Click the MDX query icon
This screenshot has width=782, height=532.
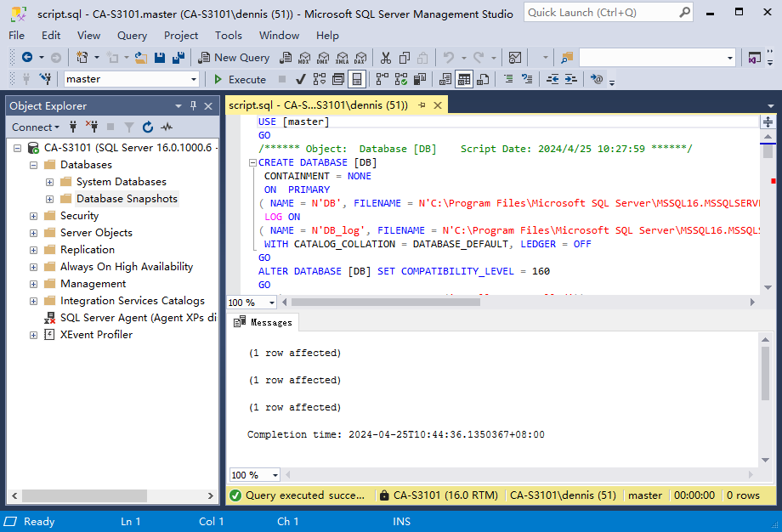coord(304,58)
